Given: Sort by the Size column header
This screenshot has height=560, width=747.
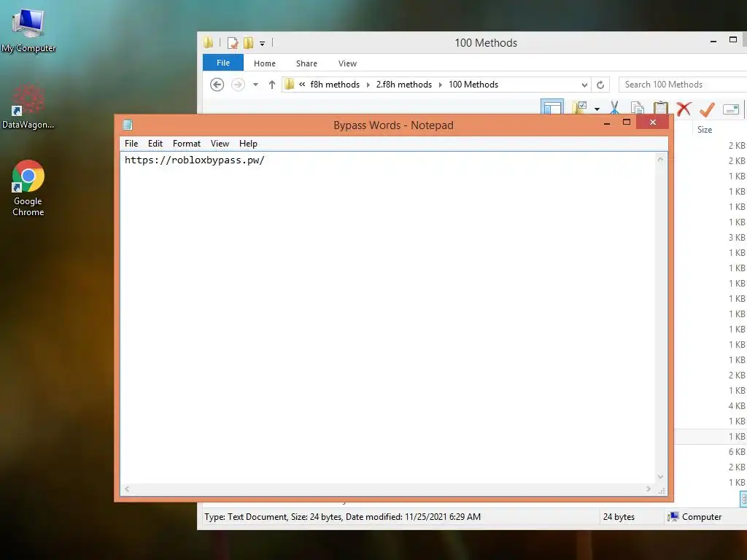Looking at the screenshot, I should point(705,130).
